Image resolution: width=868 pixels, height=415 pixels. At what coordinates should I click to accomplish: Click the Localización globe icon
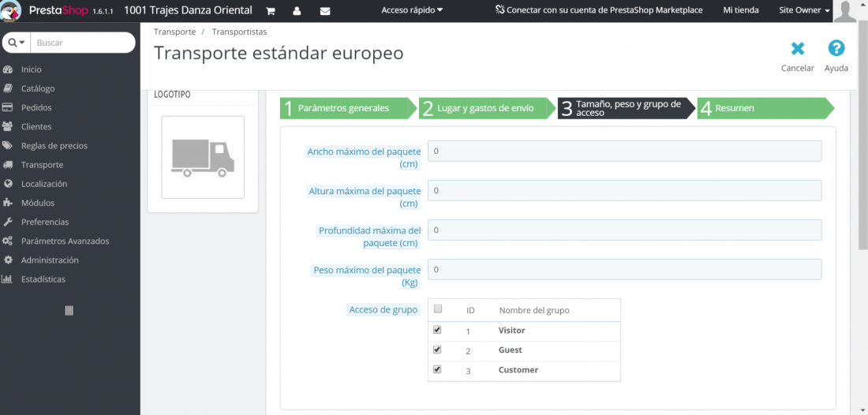point(8,184)
